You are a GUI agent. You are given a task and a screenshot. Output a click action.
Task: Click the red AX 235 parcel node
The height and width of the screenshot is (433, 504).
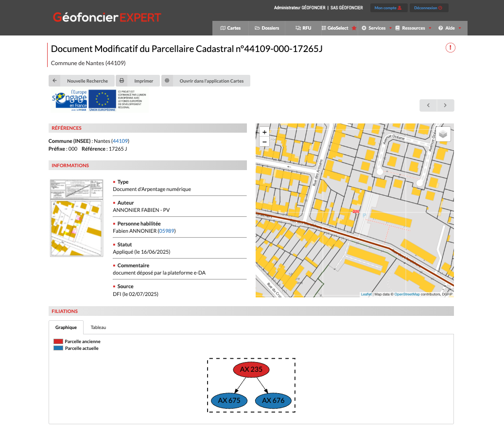[251, 369]
